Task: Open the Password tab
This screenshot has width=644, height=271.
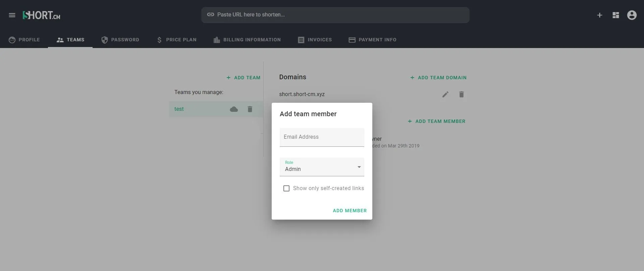Action: click(x=120, y=40)
